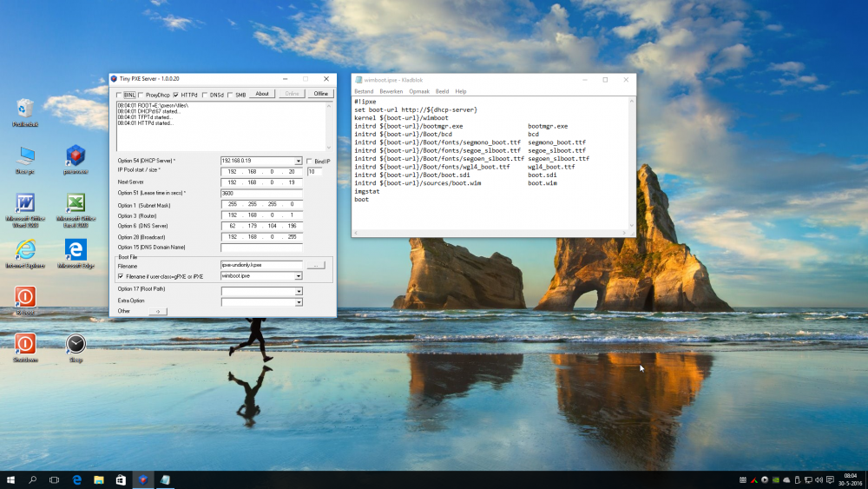
Task: Open the 'Deze pc' desktop icon
Action: pos(25,160)
